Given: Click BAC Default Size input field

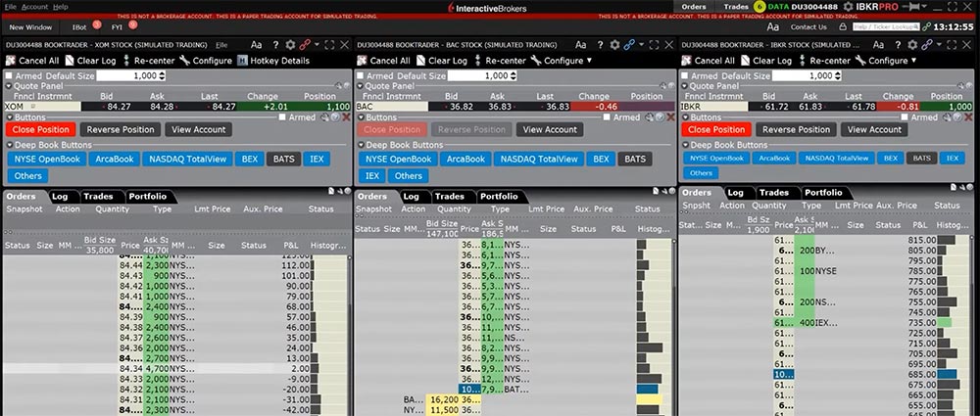Looking at the screenshot, I should [x=478, y=75].
